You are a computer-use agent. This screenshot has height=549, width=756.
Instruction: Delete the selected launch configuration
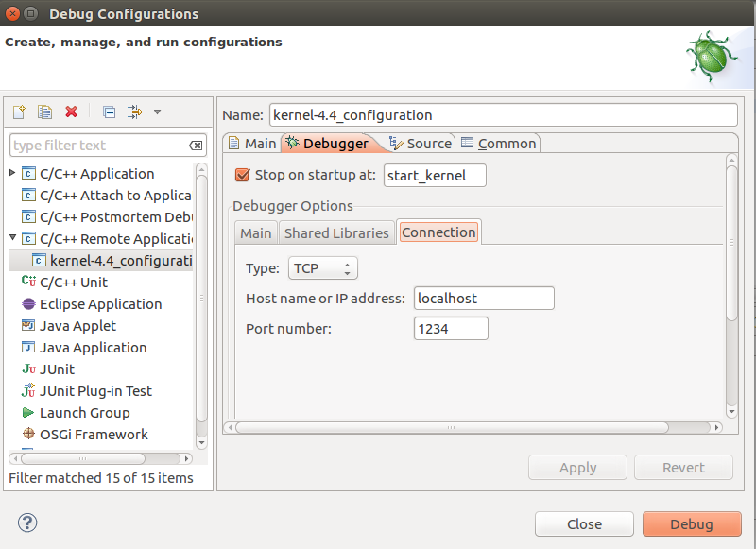tap(72, 112)
